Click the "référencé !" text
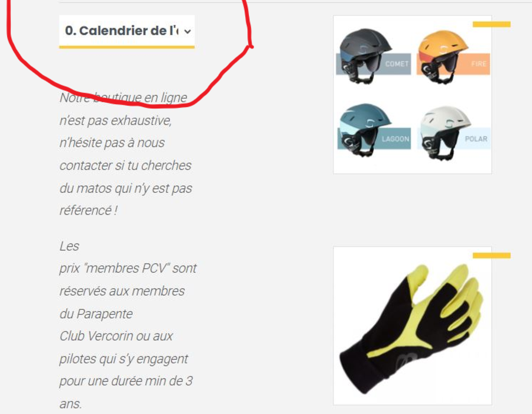 89,211
